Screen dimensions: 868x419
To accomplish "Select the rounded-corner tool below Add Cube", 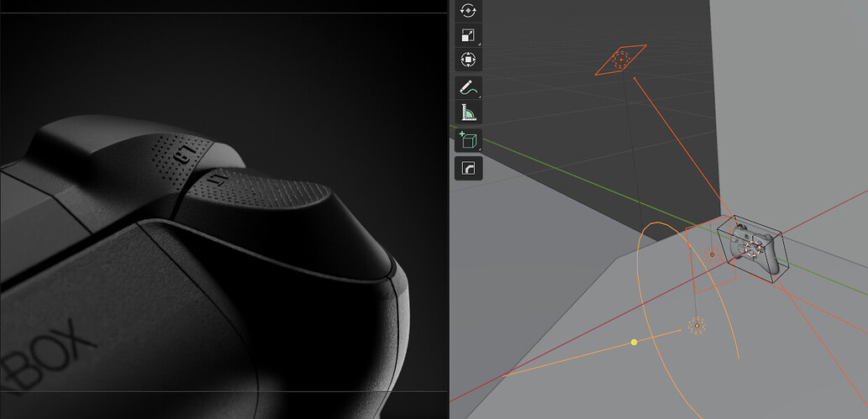I will pos(468,168).
